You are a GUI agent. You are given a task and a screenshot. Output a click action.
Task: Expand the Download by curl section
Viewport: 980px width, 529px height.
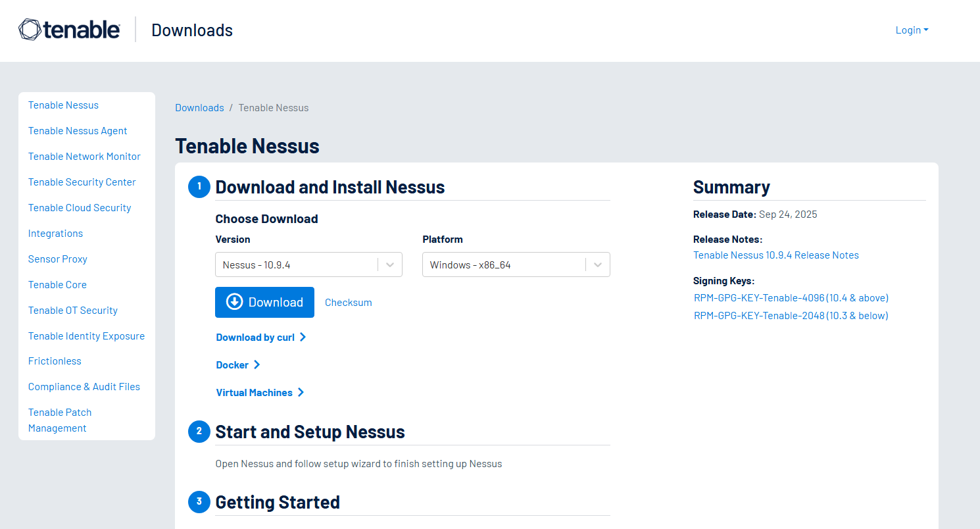[261, 338]
